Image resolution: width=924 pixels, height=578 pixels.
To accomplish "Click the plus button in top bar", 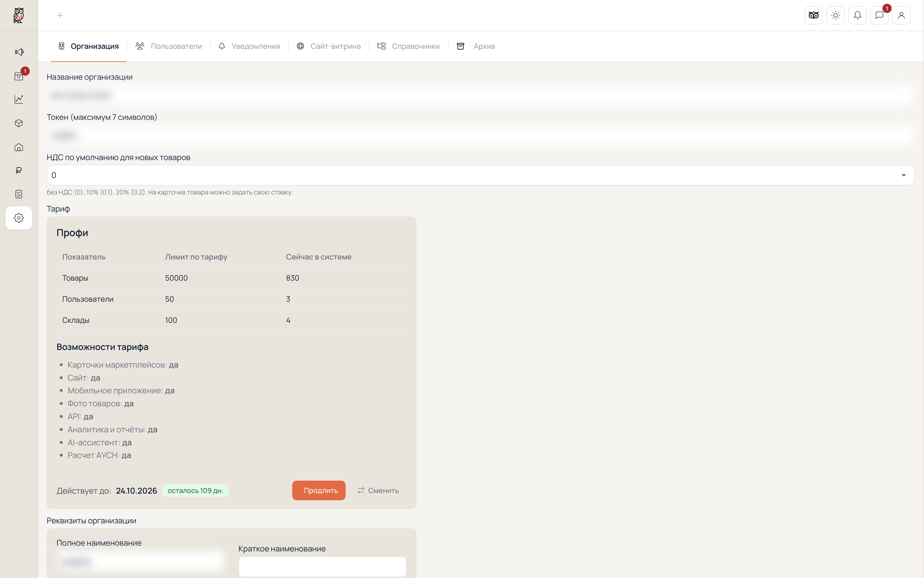I will [60, 15].
